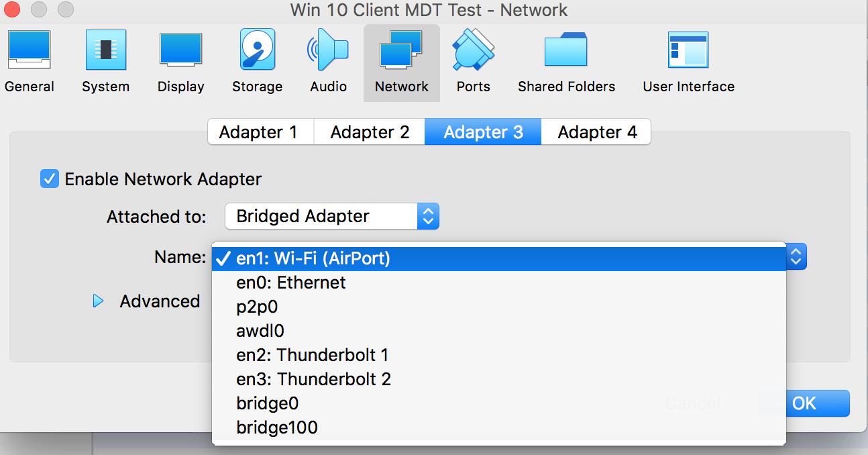The width and height of the screenshot is (868, 455).
Task: Select awdl0 interface entry
Action: point(498,331)
